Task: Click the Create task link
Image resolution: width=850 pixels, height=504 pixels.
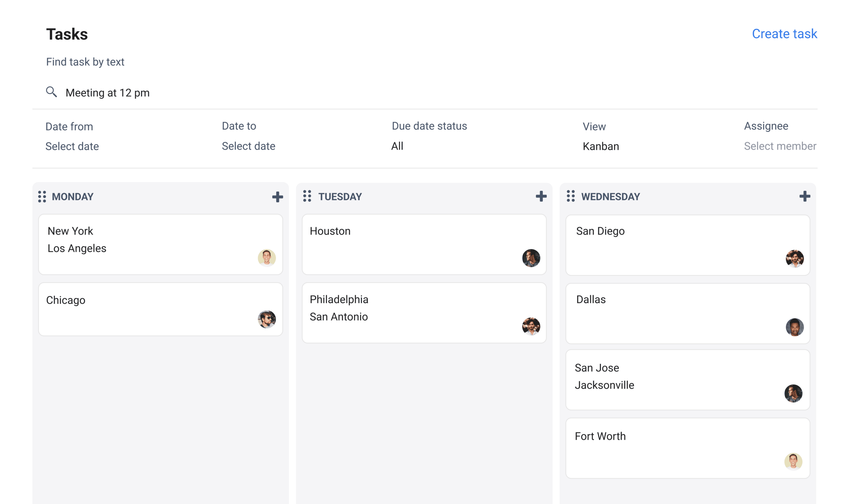Action: pyautogui.click(x=784, y=34)
